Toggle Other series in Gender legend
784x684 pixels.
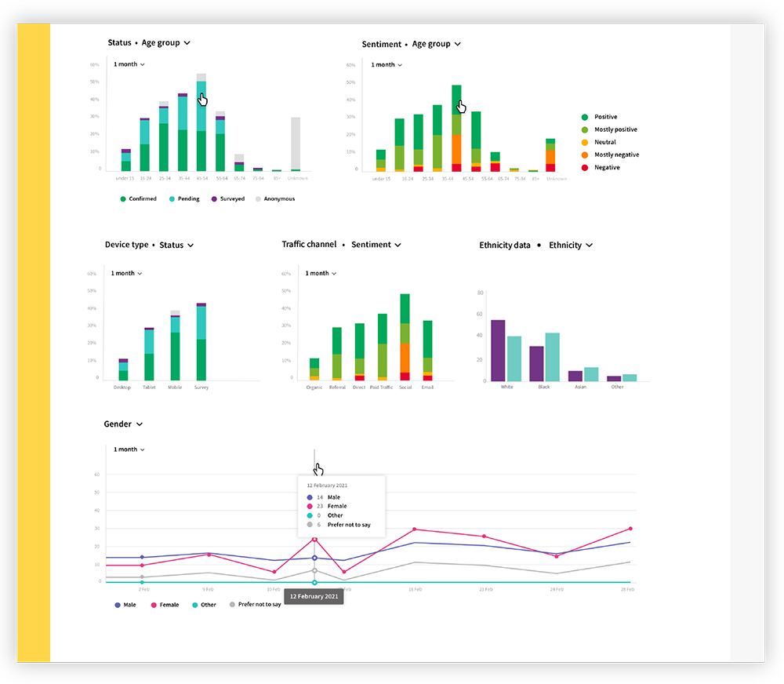click(x=204, y=605)
